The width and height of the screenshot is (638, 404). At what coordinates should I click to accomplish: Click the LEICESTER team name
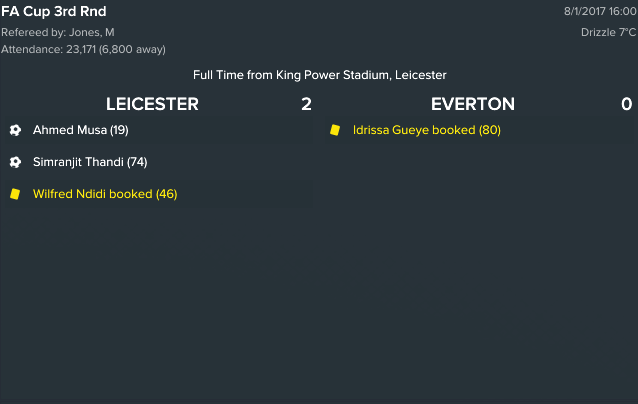tap(152, 104)
